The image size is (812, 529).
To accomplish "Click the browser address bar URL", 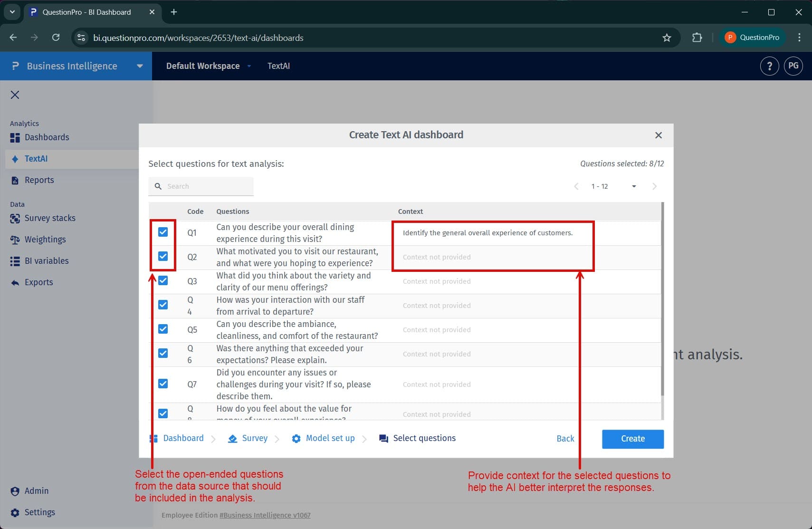I will point(198,38).
